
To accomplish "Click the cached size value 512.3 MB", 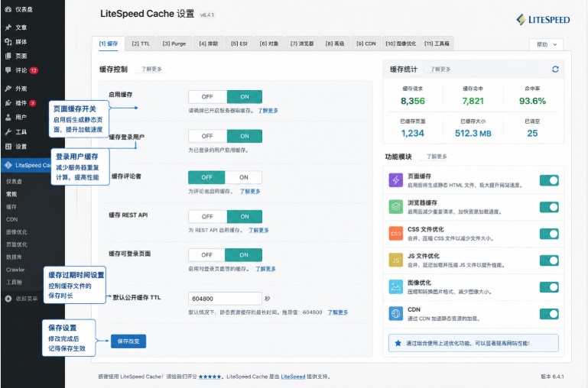I will (473, 134).
